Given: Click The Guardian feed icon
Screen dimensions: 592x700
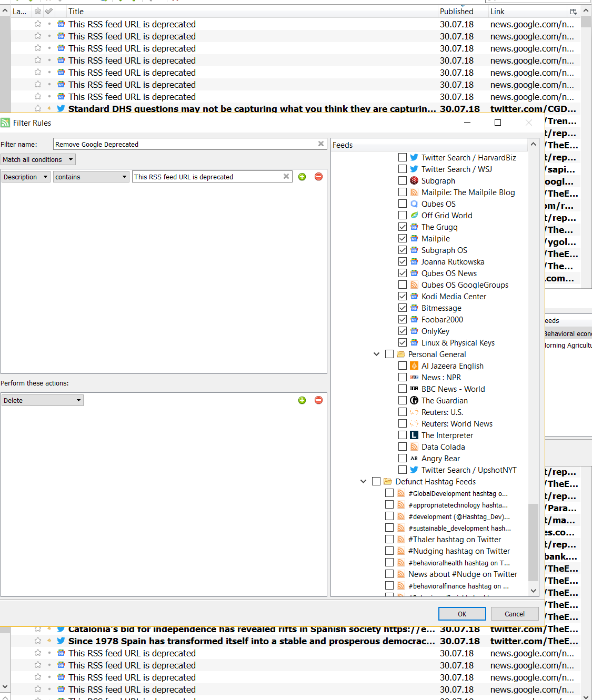Looking at the screenshot, I should click(414, 400).
